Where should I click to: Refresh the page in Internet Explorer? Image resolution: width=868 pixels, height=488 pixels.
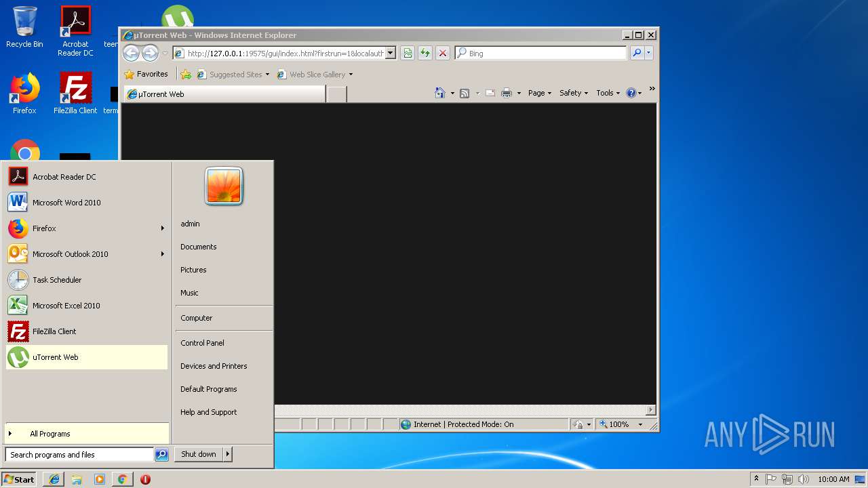(x=425, y=53)
